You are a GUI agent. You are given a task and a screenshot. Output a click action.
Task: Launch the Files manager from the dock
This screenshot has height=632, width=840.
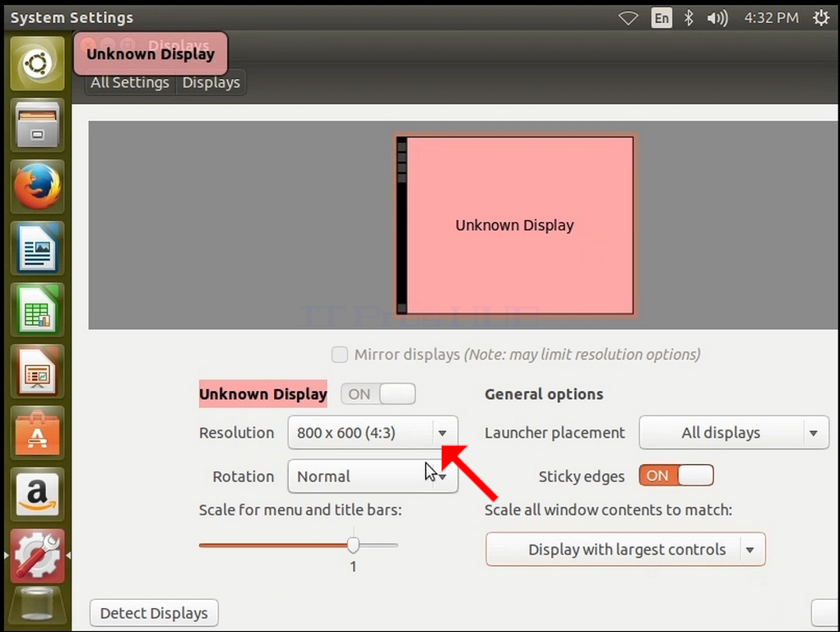point(37,125)
